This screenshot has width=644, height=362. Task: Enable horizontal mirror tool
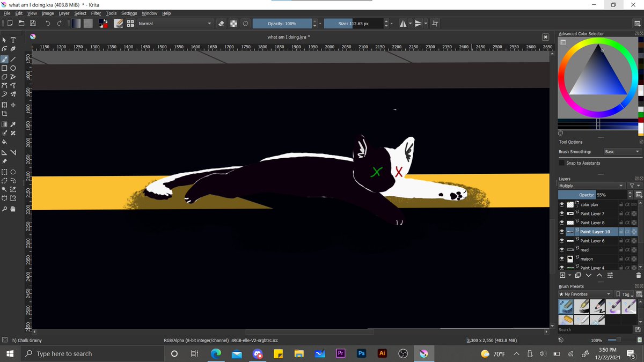pos(402,24)
